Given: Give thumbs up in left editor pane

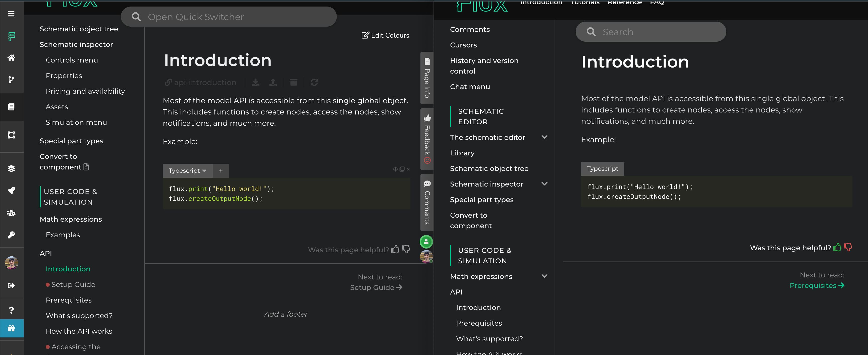Looking at the screenshot, I should pos(395,249).
